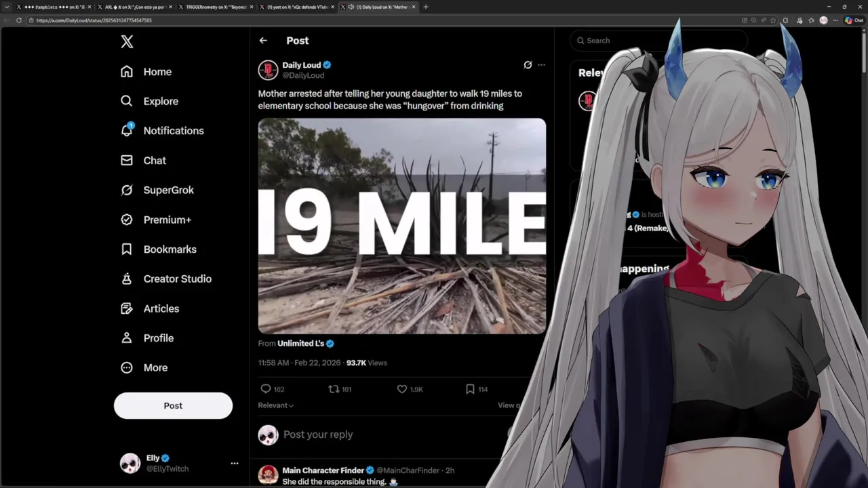Open account options dots beside Elly
Viewport: 868px width, 488px height.
235,464
